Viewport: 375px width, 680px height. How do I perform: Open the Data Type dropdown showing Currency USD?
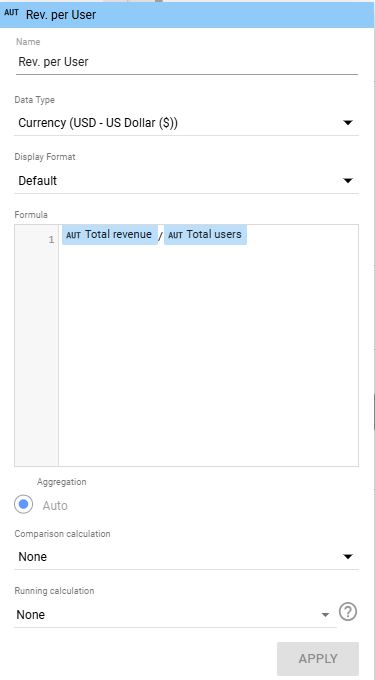[186, 123]
